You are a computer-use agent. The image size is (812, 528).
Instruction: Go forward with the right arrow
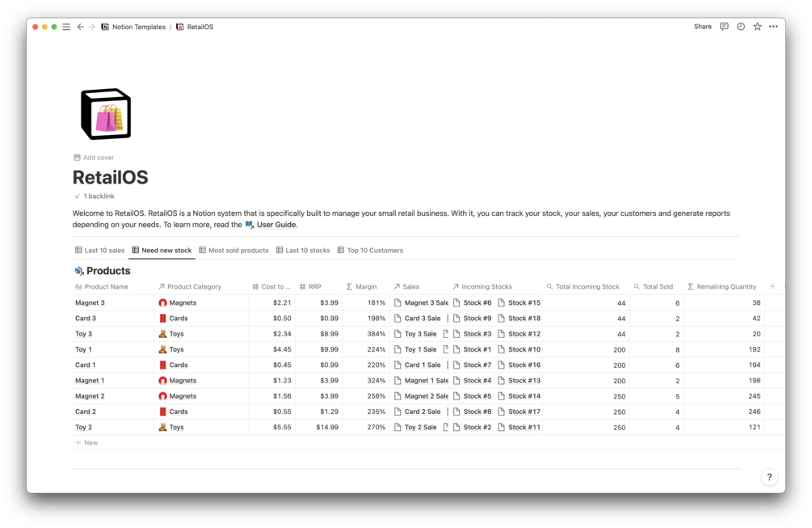tap(91, 27)
